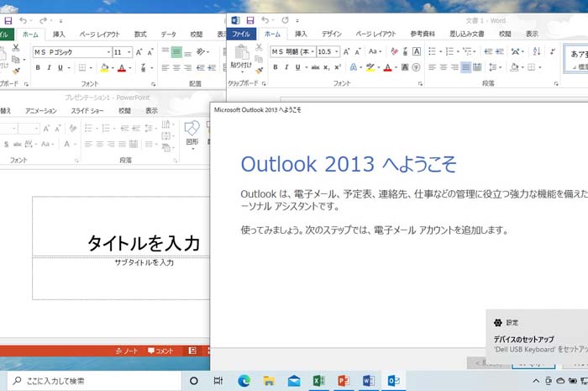Apply subscript x₂ in Word
This screenshot has width=588, height=391.
327,67
